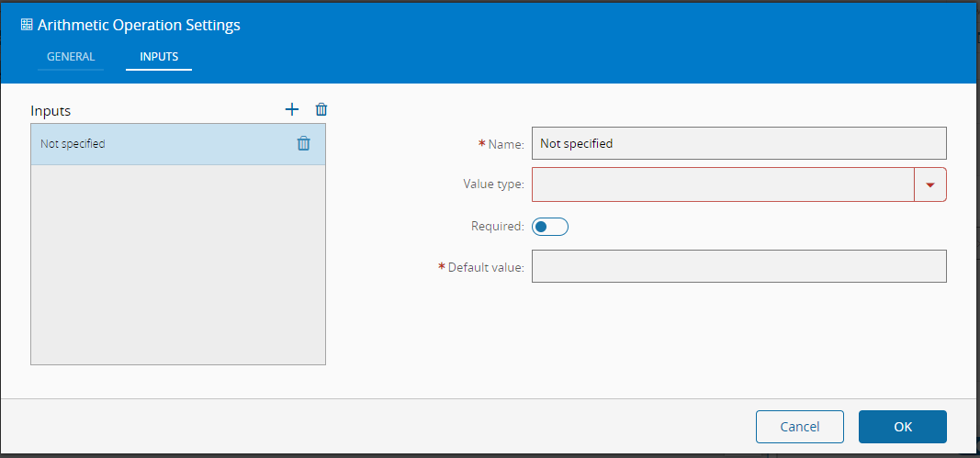
Task: Click the "Required:" label text
Action: click(x=497, y=226)
